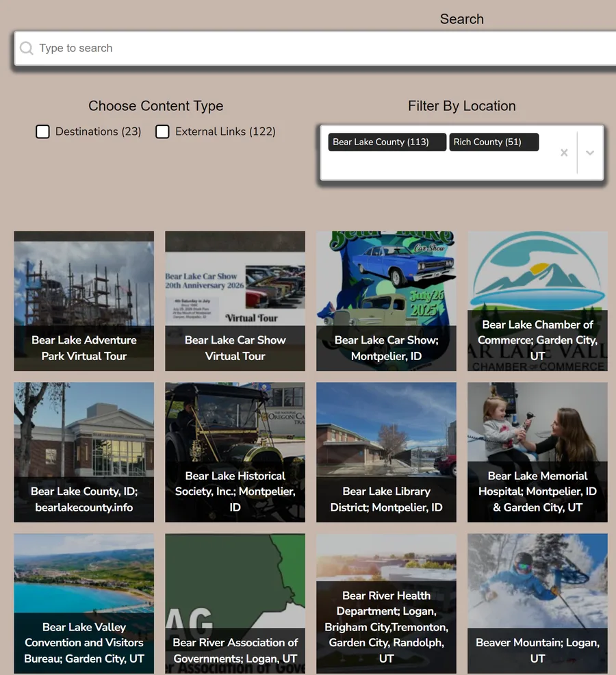Open Bear Lake County, ID; bearlakecounty.info card
616x675 pixels.
click(84, 453)
